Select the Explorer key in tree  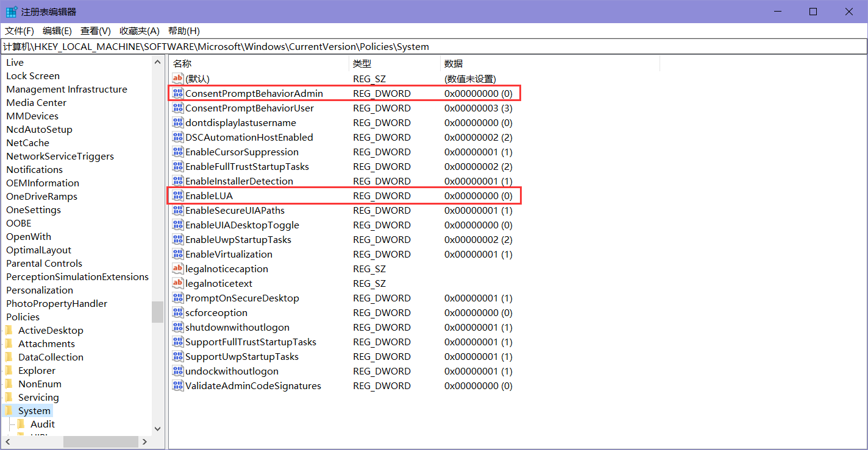pyautogui.click(x=37, y=371)
